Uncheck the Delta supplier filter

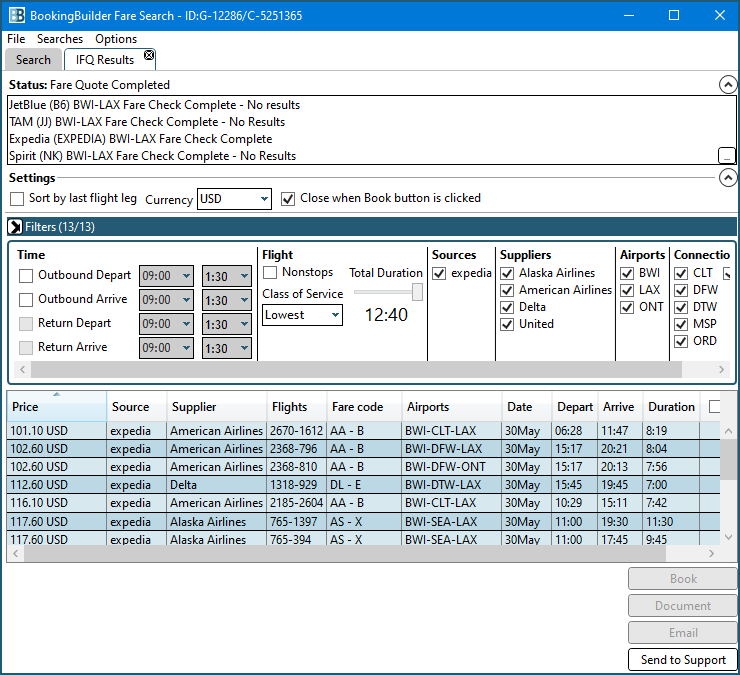point(507,307)
